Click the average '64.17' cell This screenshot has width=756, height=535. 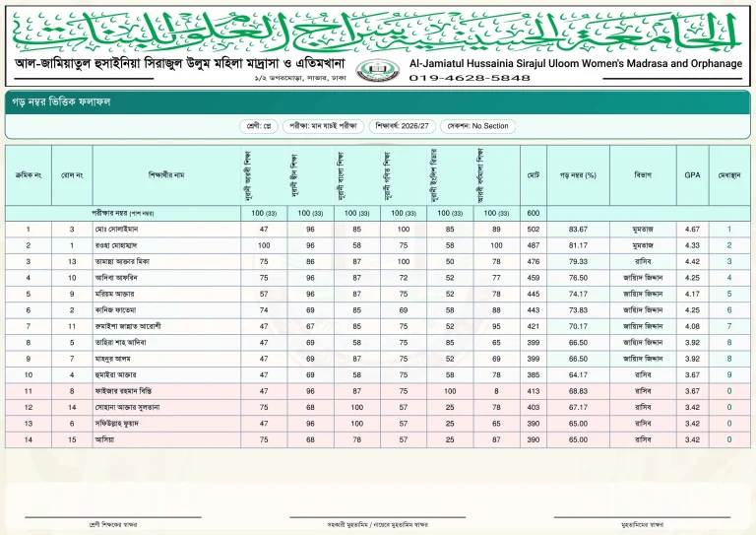(x=578, y=374)
